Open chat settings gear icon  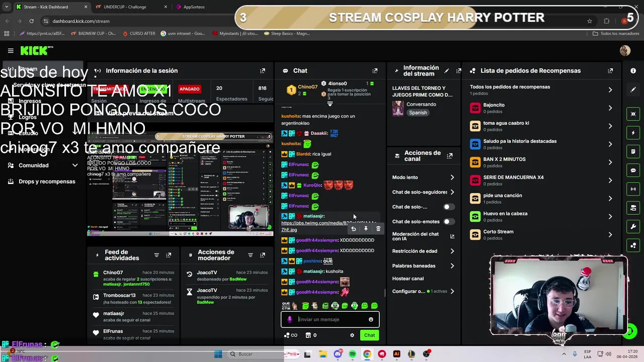coord(352,335)
